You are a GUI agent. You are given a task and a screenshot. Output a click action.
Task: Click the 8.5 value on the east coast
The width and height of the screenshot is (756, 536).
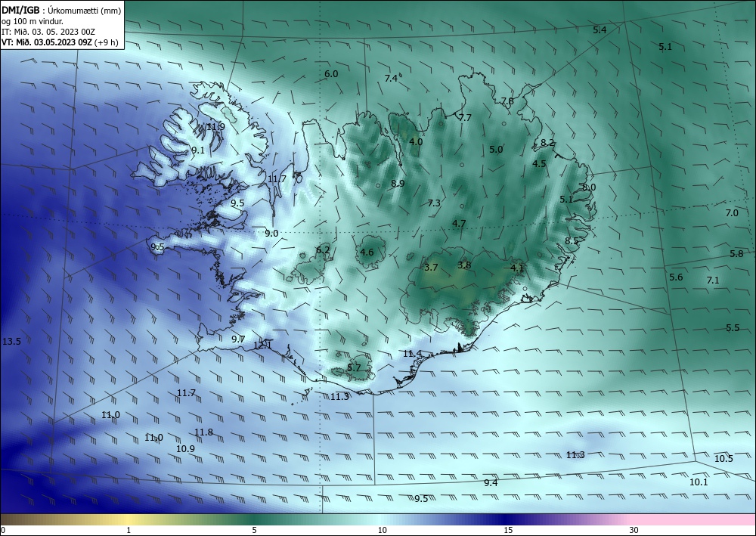(x=572, y=240)
